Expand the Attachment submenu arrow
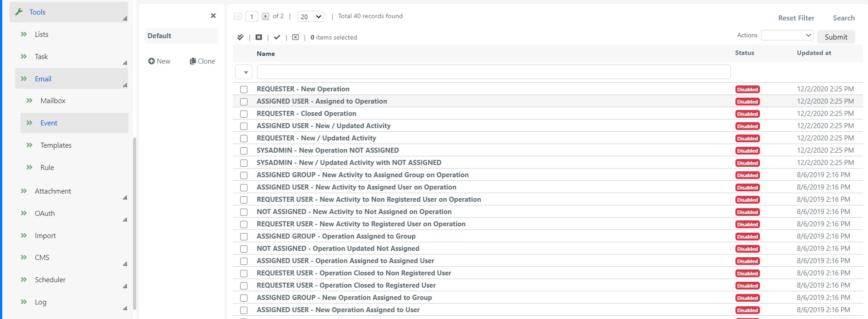 point(125,197)
